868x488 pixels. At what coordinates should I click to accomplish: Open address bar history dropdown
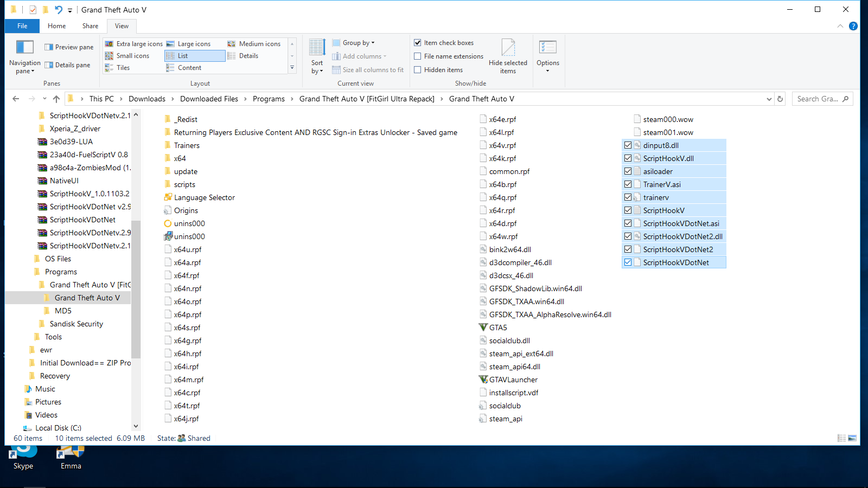(x=769, y=99)
